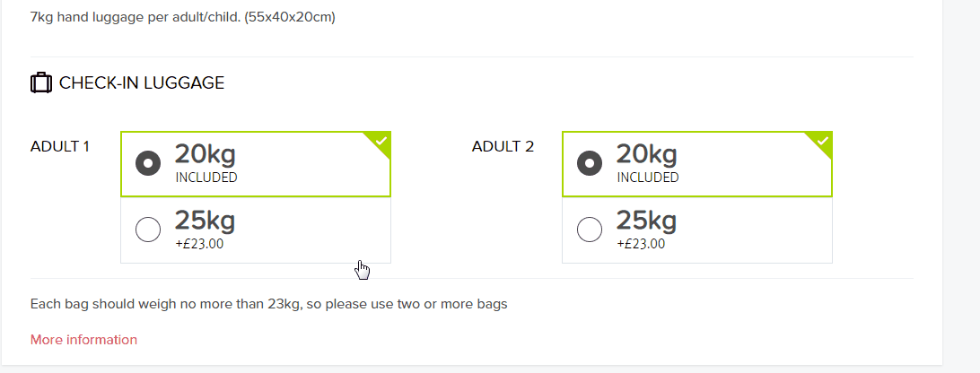This screenshot has width=980, height=373.
Task: Open the More information link
Action: (83, 340)
